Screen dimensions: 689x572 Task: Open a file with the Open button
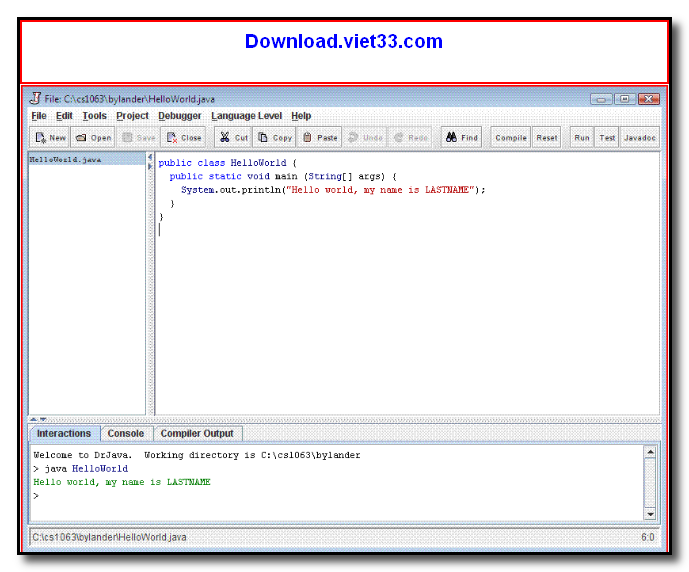click(x=93, y=138)
